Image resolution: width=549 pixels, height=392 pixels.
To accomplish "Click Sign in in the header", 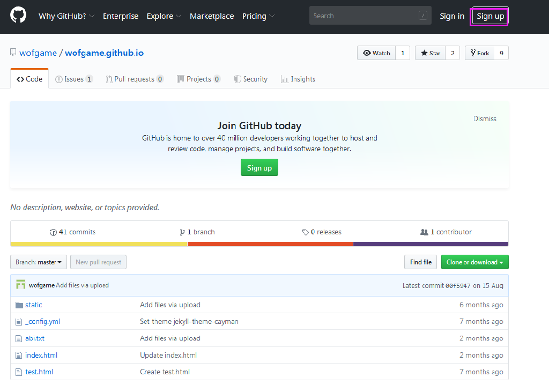I will point(452,16).
